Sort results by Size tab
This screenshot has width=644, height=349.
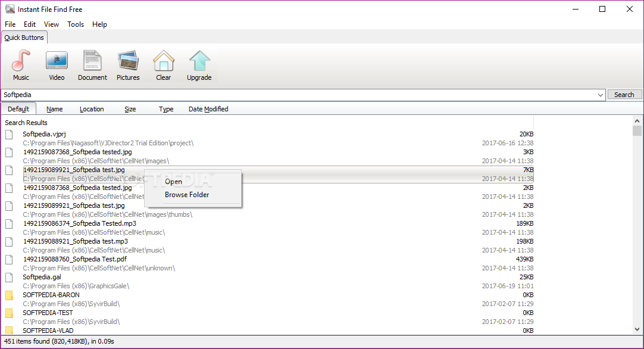130,109
